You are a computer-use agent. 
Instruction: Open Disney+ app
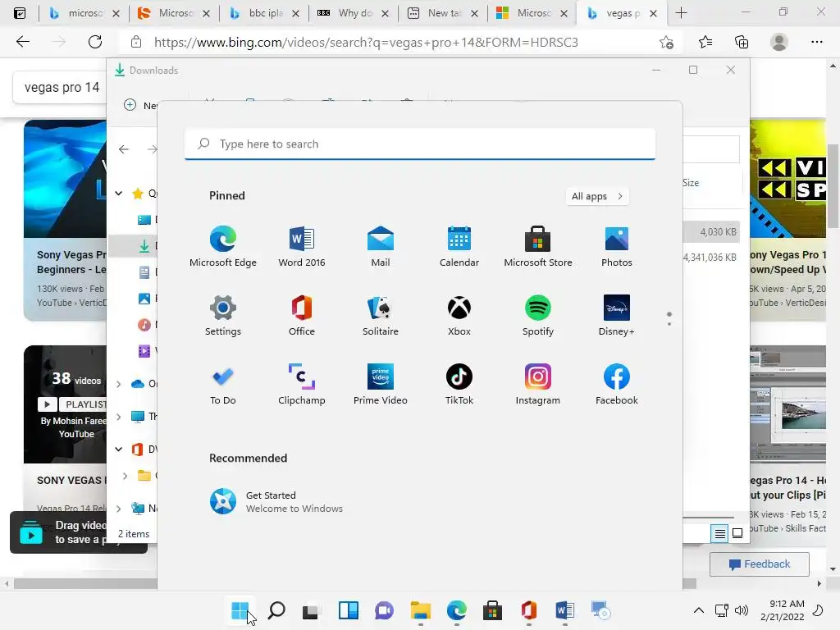click(x=617, y=316)
